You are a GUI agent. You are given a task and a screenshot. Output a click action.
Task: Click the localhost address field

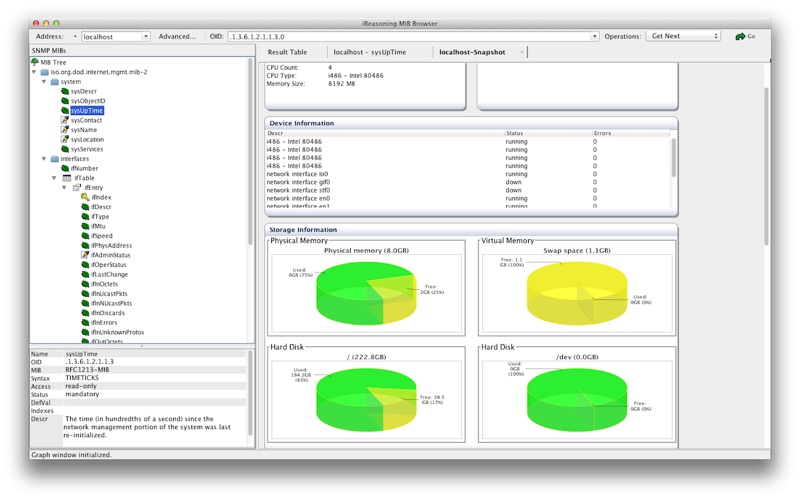pos(112,37)
